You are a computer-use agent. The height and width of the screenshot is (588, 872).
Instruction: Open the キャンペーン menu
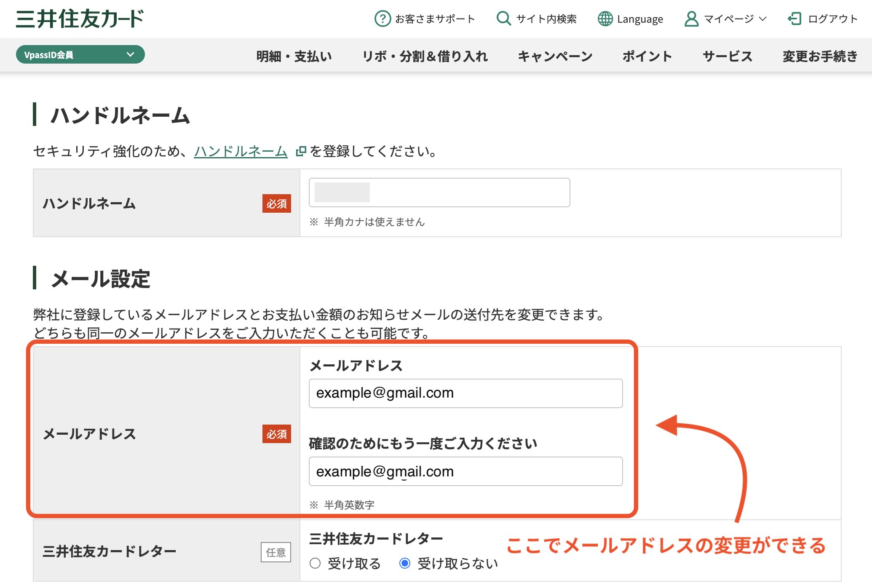(555, 56)
